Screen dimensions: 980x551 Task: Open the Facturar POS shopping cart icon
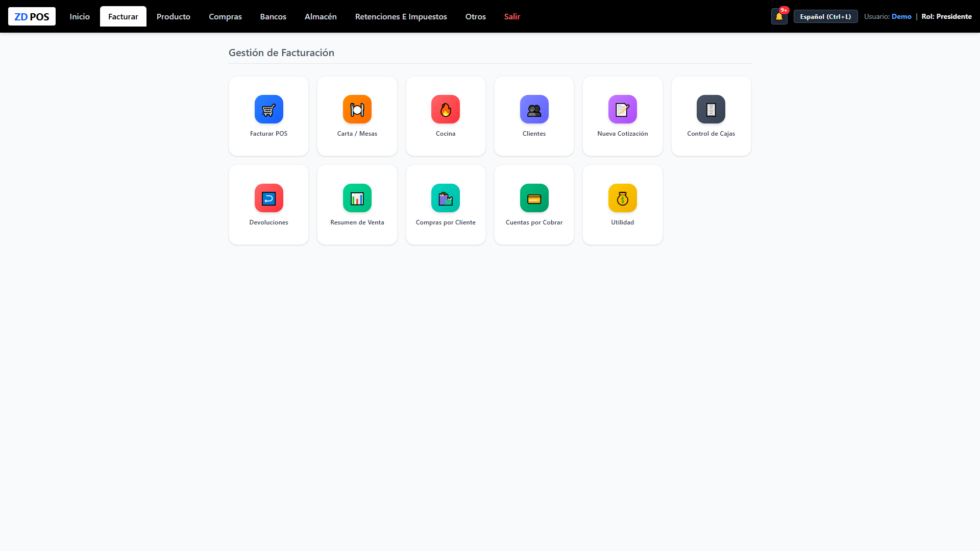tap(268, 109)
